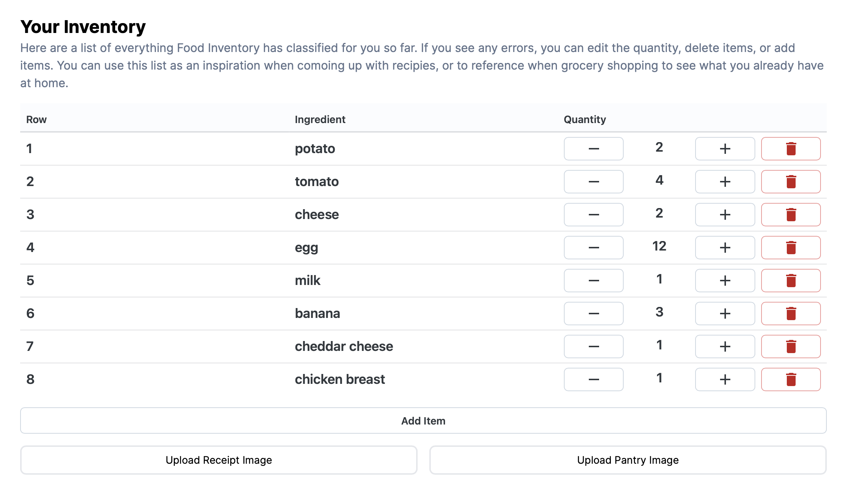Image resolution: width=855 pixels, height=504 pixels.
Task: Remove banana with the trash button
Action: pyautogui.click(x=791, y=314)
